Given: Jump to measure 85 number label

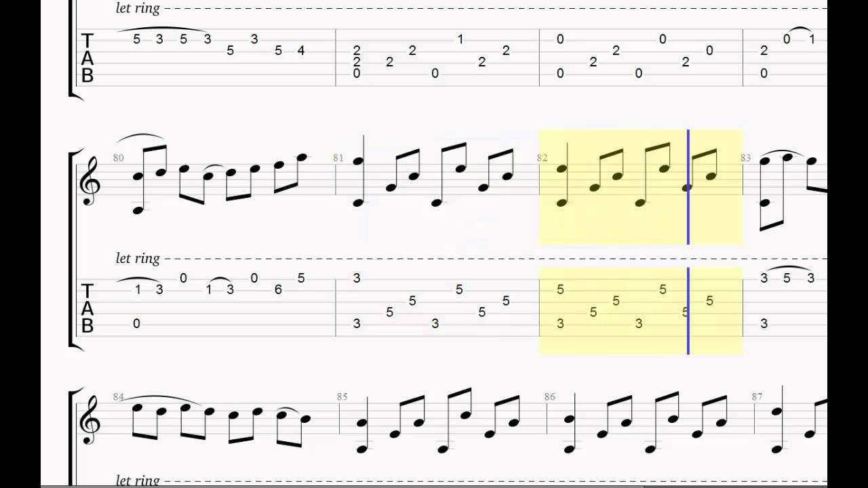Looking at the screenshot, I should click(342, 396).
